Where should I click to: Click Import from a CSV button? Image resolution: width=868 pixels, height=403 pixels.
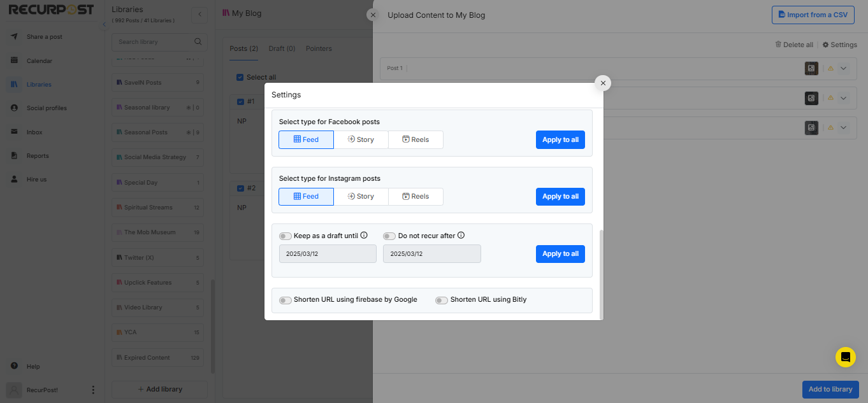point(813,15)
